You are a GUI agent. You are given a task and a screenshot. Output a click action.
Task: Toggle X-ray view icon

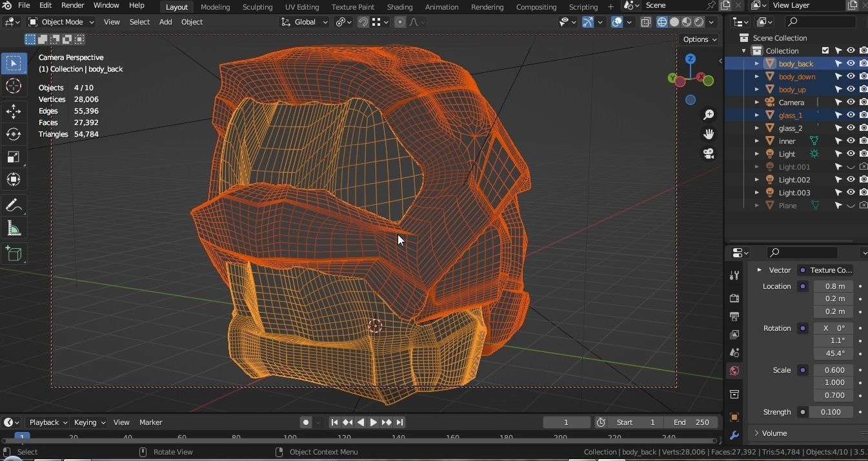click(646, 22)
